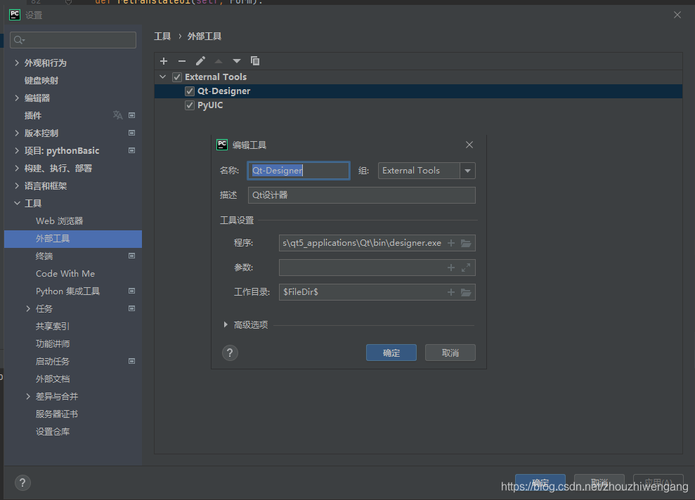Open 设置仓库 settings page
Image resolution: width=695 pixels, height=500 pixels.
click(52, 431)
